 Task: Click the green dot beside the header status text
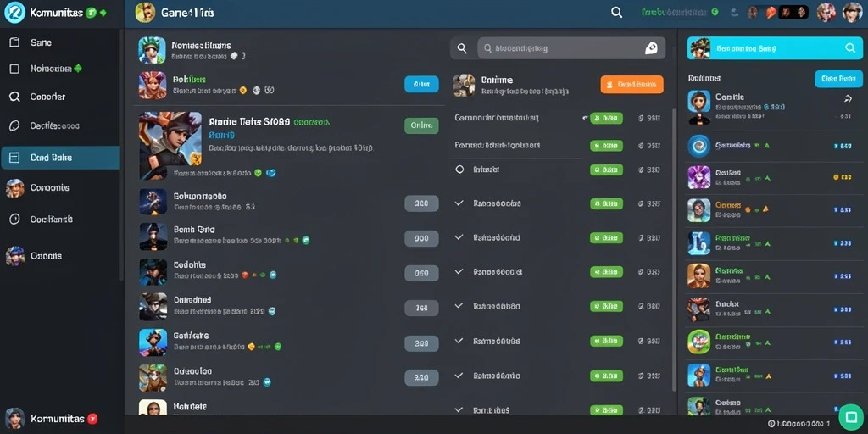coord(715,12)
